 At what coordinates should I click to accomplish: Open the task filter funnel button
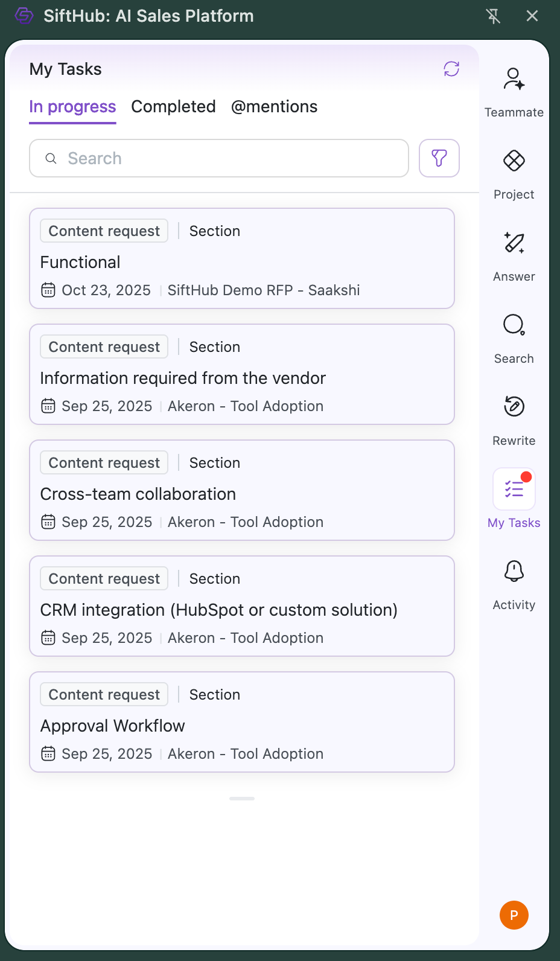[439, 158]
